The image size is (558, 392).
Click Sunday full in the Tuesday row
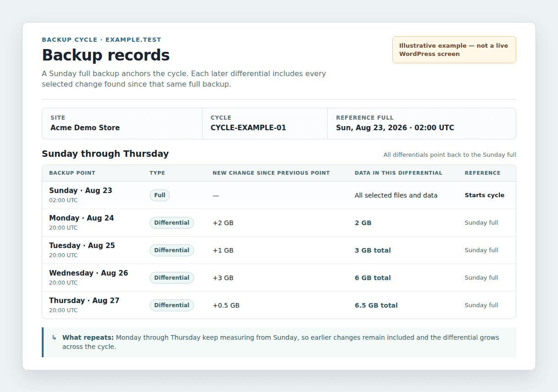click(481, 250)
